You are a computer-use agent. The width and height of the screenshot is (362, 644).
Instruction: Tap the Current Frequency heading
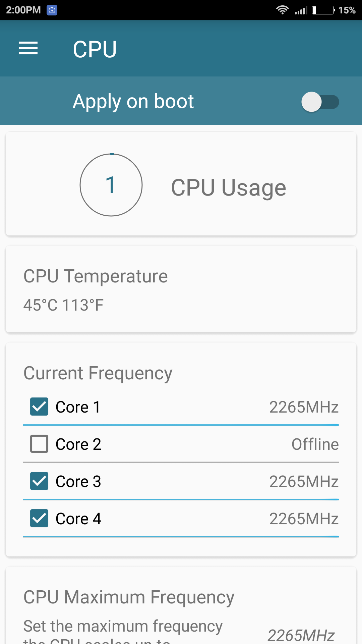click(x=98, y=373)
